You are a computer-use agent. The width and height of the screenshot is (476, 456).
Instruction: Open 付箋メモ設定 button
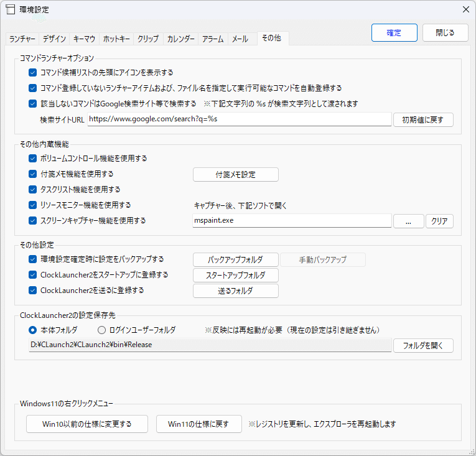click(236, 175)
